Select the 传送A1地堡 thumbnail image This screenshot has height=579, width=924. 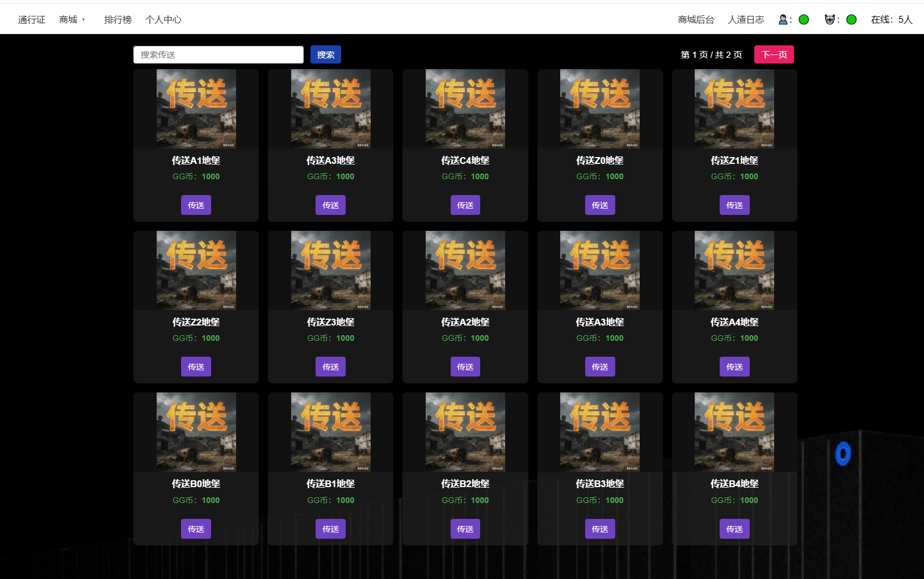point(196,109)
